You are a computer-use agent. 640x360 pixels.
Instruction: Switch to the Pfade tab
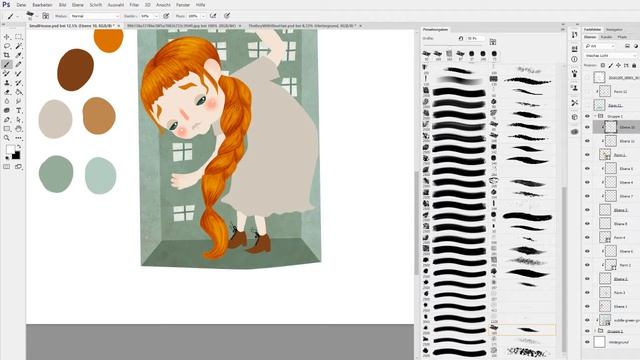(622, 37)
